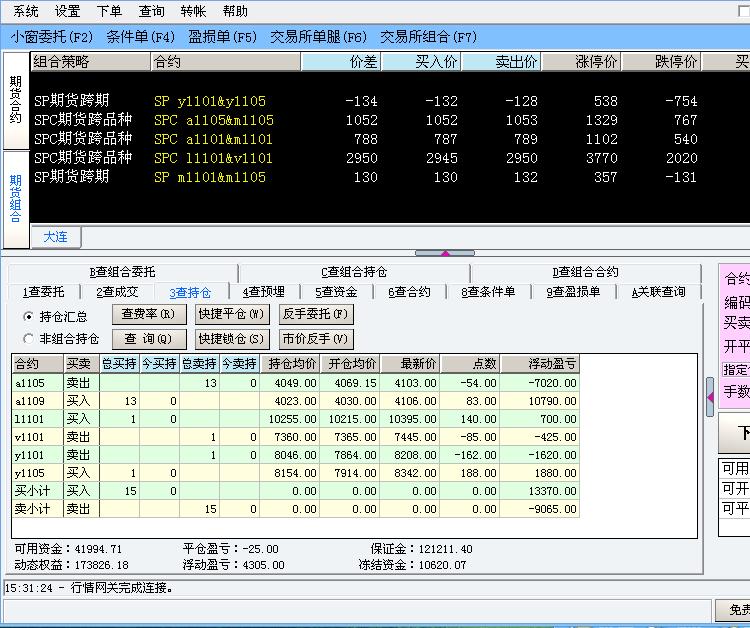Expand the order panel with side arrow handle
This screenshot has width=750, height=628.
click(x=710, y=397)
